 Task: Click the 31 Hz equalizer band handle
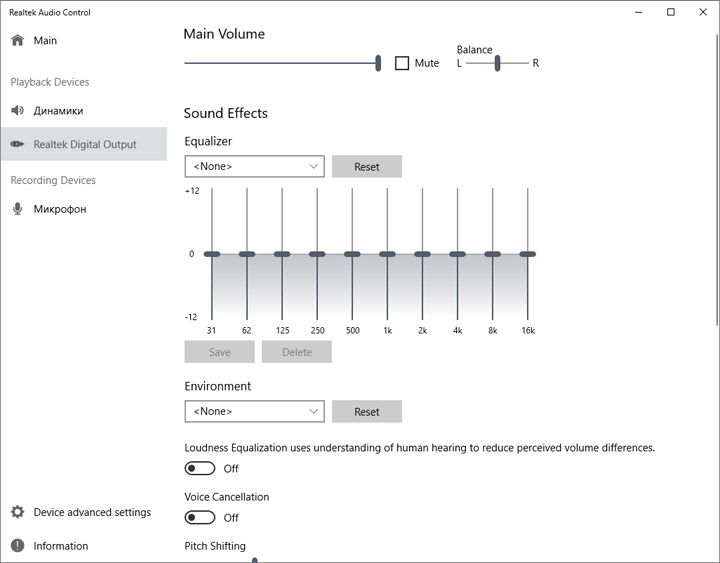212,254
